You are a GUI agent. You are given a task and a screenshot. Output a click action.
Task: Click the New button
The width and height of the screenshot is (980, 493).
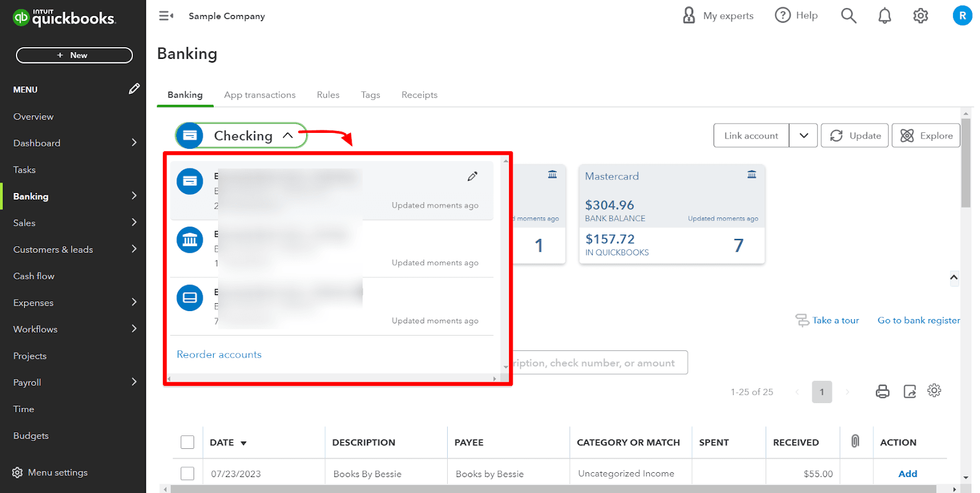click(x=74, y=55)
